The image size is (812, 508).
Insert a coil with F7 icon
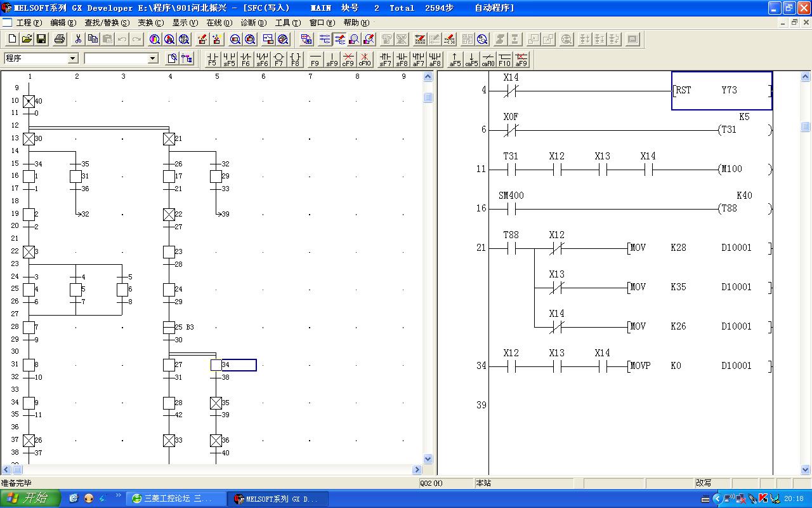278,59
